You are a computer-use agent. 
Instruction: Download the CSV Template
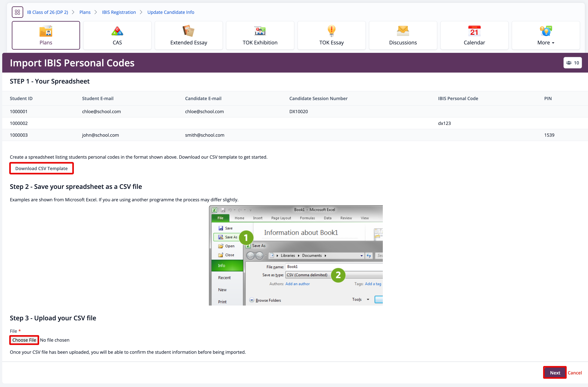coord(42,168)
